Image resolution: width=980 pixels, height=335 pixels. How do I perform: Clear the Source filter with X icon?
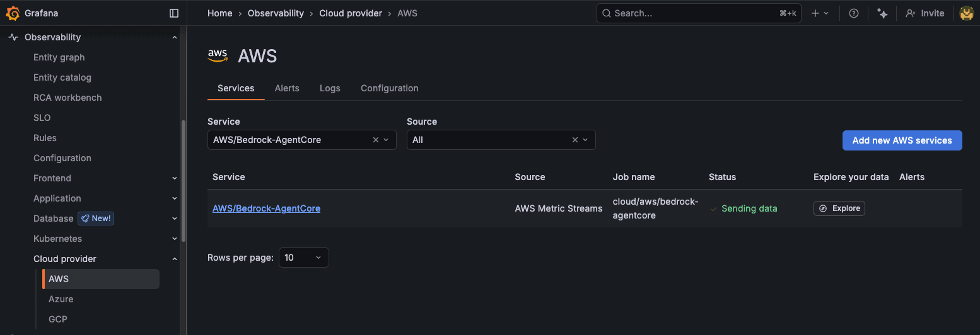(x=575, y=140)
